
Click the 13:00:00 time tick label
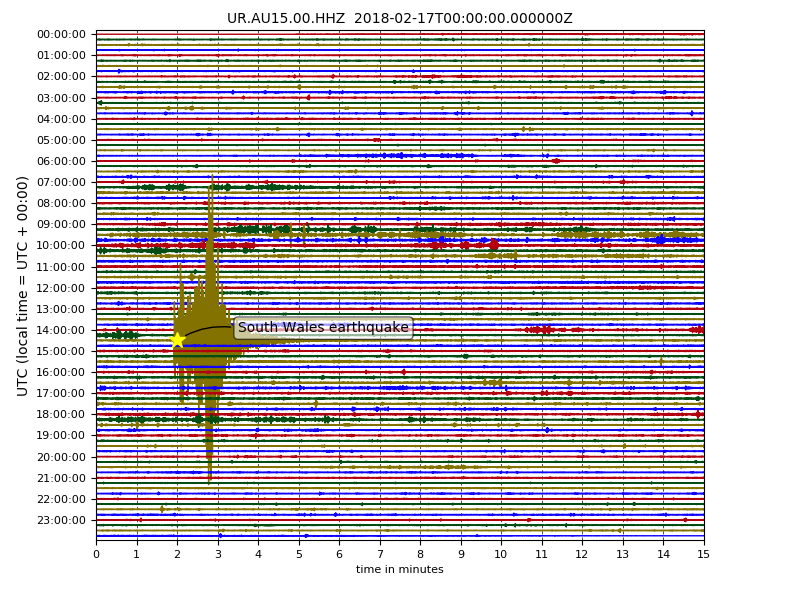(x=61, y=309)
